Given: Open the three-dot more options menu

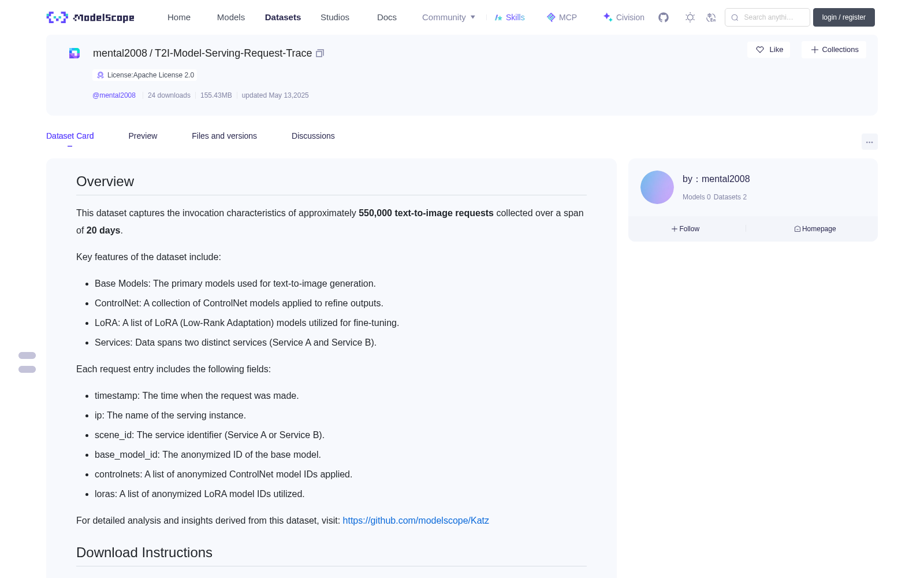Looking at the screenshot, I should 870,142.
